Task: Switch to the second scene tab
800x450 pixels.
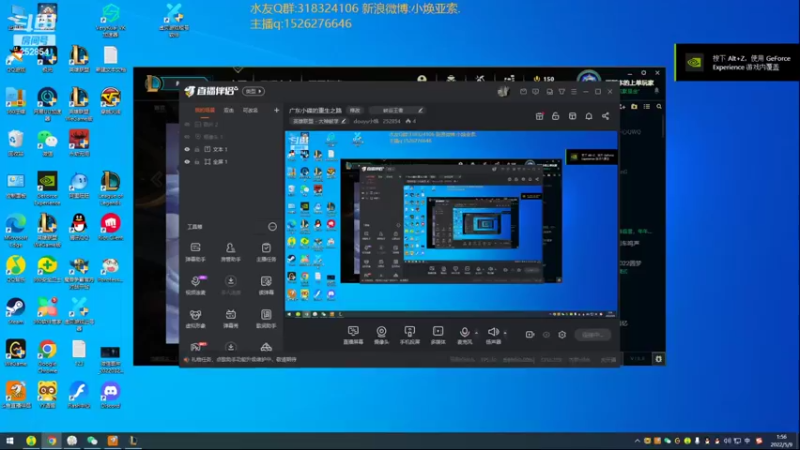Action: 229,110
